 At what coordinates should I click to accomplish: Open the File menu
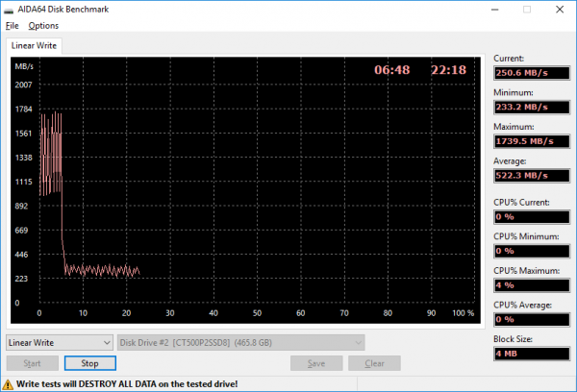coord(13,26)
